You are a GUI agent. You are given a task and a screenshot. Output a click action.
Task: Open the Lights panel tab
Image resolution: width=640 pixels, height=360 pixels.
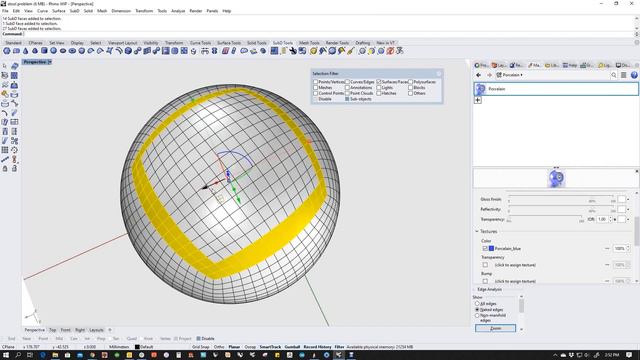tap(604, 65)
